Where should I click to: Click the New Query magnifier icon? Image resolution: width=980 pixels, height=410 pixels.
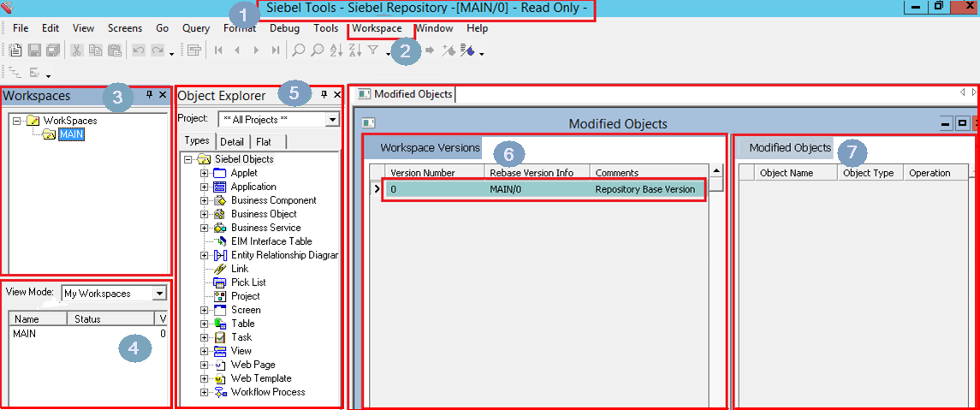coord(298,51)
